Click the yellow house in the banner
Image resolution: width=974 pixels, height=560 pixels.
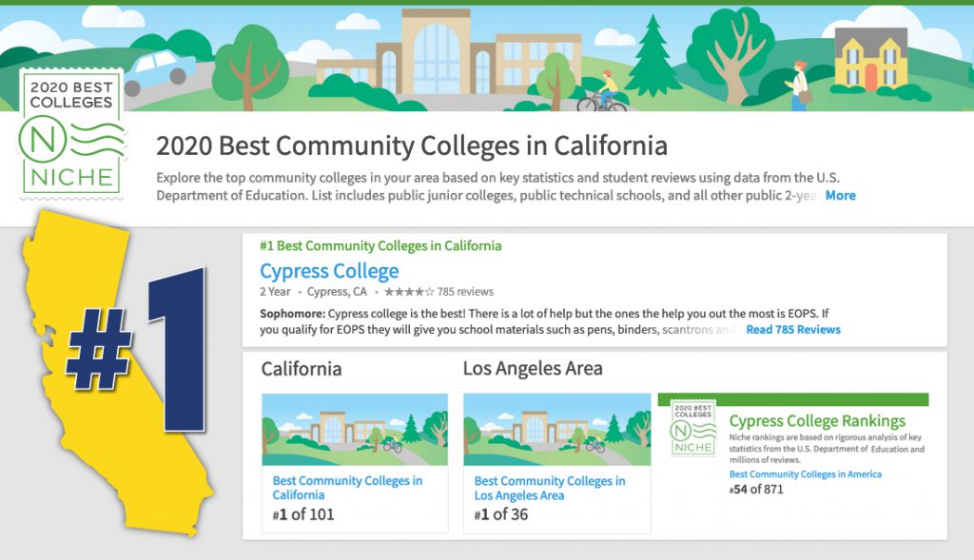click(871, 59)
